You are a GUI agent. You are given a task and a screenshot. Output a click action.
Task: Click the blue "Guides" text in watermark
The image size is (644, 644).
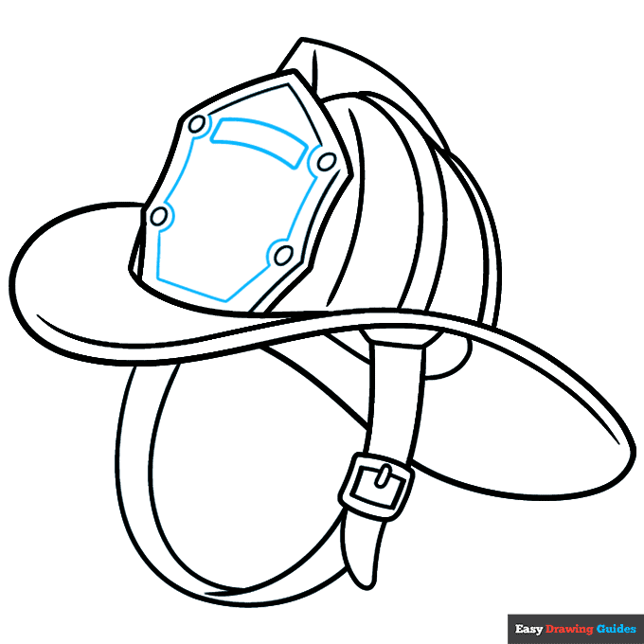pos(617,629)
